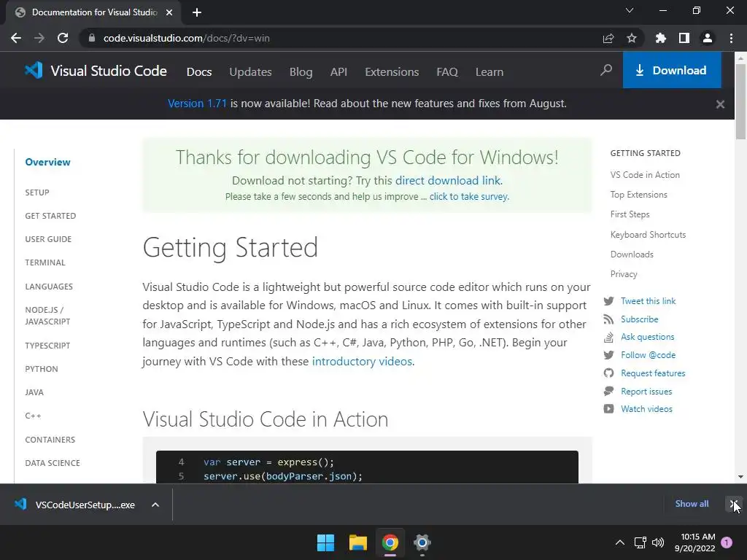Jump to Privacy section link

click(624, 274)
